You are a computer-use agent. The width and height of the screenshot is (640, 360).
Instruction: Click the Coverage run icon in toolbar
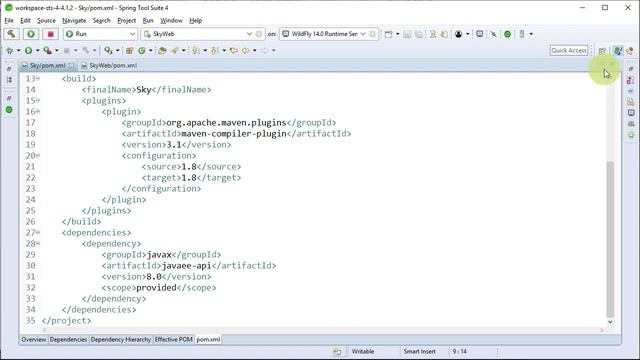[x=47, y=51]
